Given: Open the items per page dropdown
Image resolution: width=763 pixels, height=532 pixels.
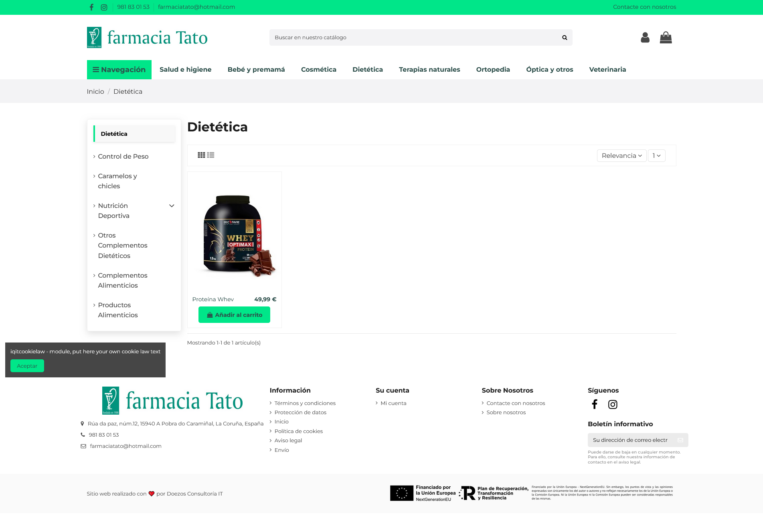Looking at the screenshot, I should pos(656,155).
